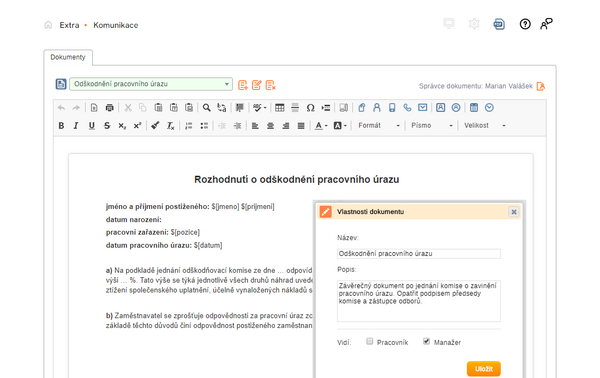Delete the document with orange X icon

(271, 85)
